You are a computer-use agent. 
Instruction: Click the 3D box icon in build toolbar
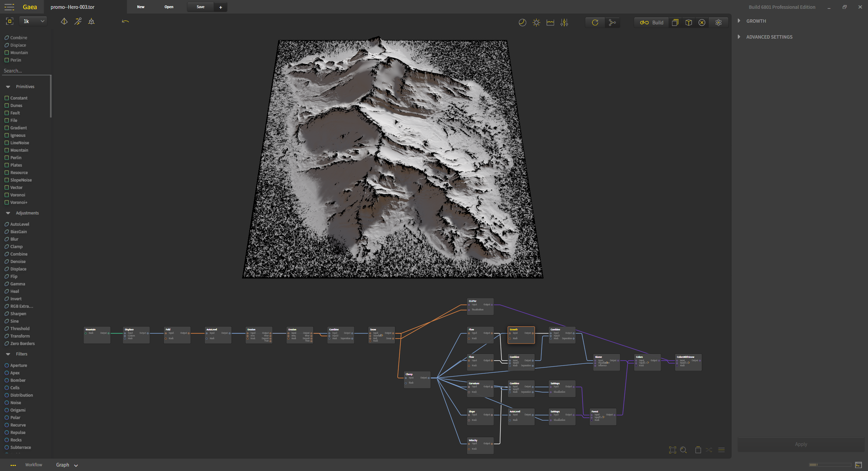point(689,23)
